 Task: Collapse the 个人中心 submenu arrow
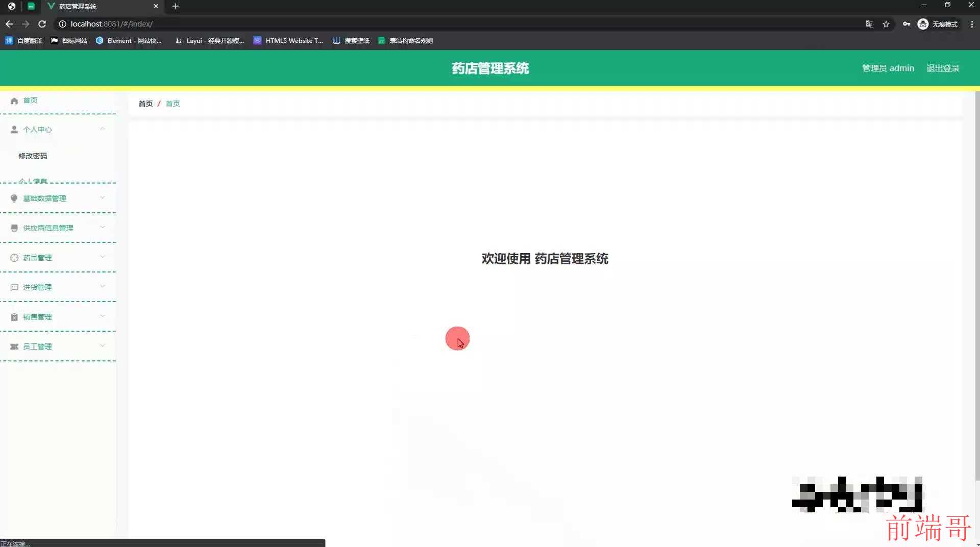(103, 129)
